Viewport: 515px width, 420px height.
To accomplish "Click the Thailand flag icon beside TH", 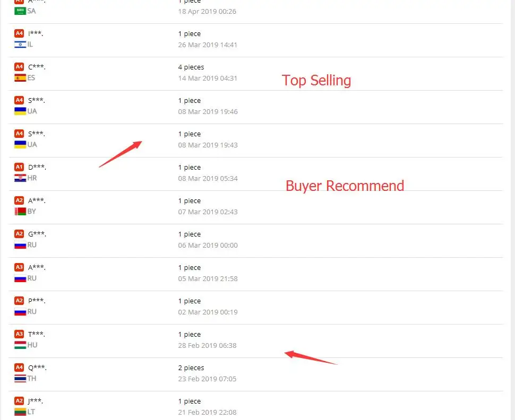I will [20, 379].
